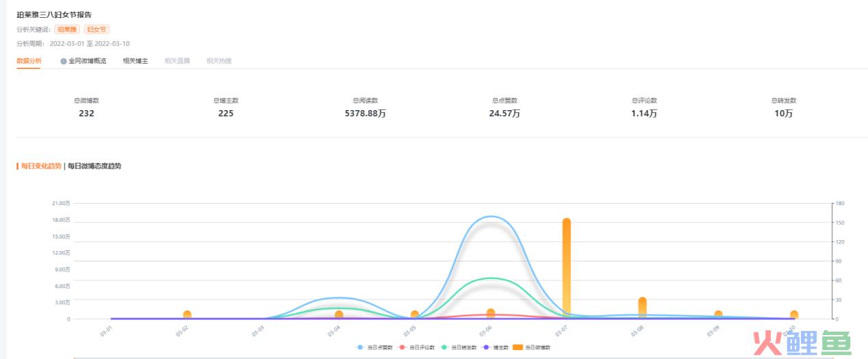Image resolution: width=868 pixels, height=359 pixels.
Task: Click the 总微博数 value 232
Action: (86, 114)
